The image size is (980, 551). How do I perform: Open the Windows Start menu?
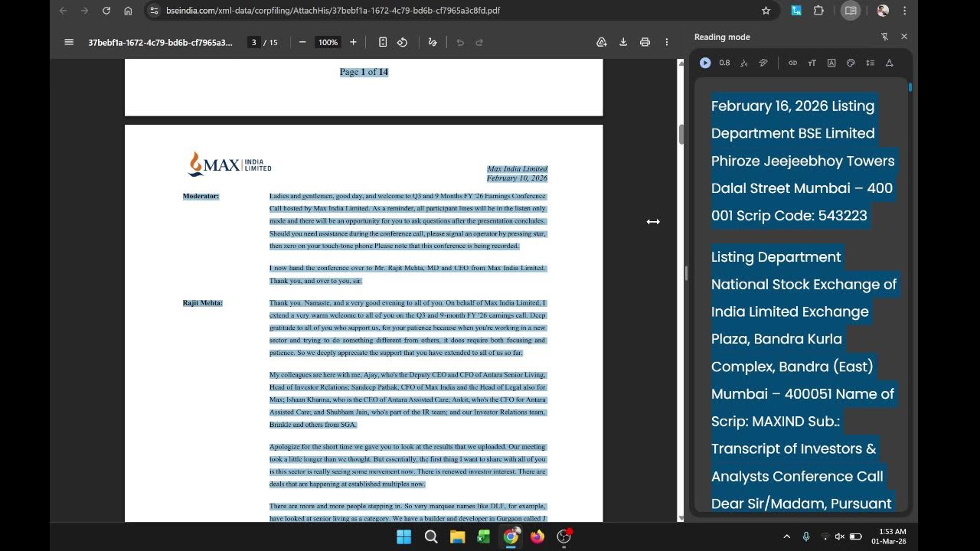click(403, 536)
